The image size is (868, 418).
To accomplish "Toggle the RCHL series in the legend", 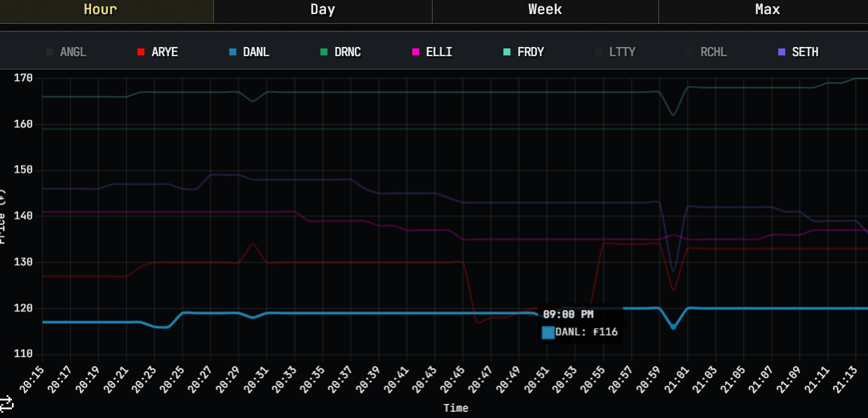I will click(706, 52).
